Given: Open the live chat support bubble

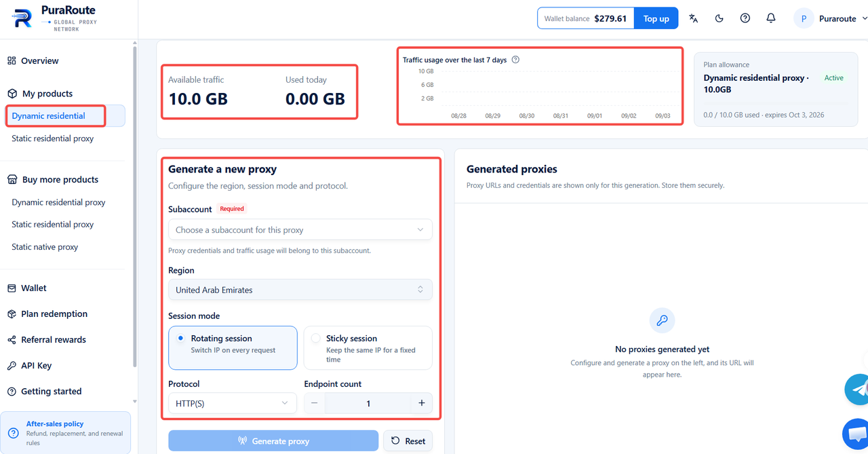Looking at the screenshot, I should (856, 434).
